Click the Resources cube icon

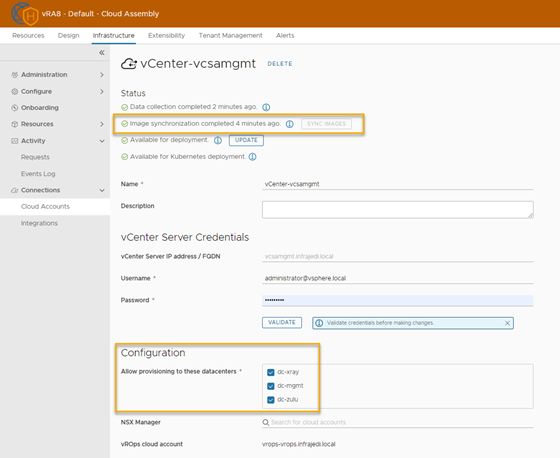point(14,124)
